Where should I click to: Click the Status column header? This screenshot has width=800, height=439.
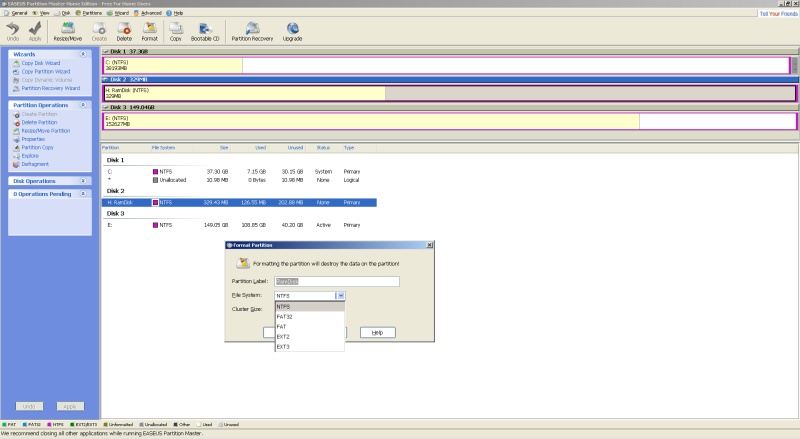coord(323,148)
